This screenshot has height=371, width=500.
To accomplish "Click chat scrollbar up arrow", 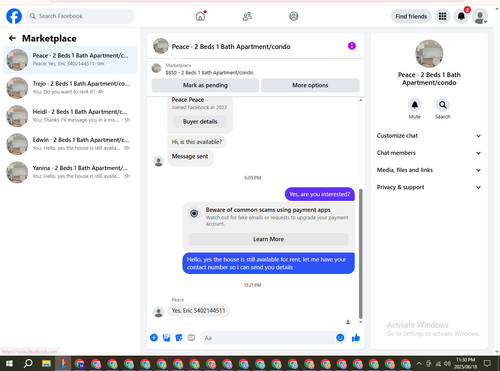I will [x=360, y=100].
